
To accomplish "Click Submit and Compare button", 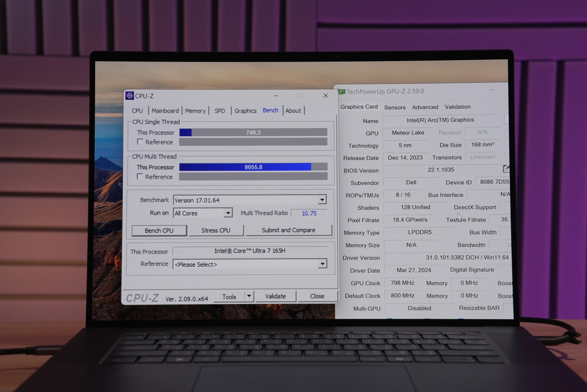I will click(289, 230).
